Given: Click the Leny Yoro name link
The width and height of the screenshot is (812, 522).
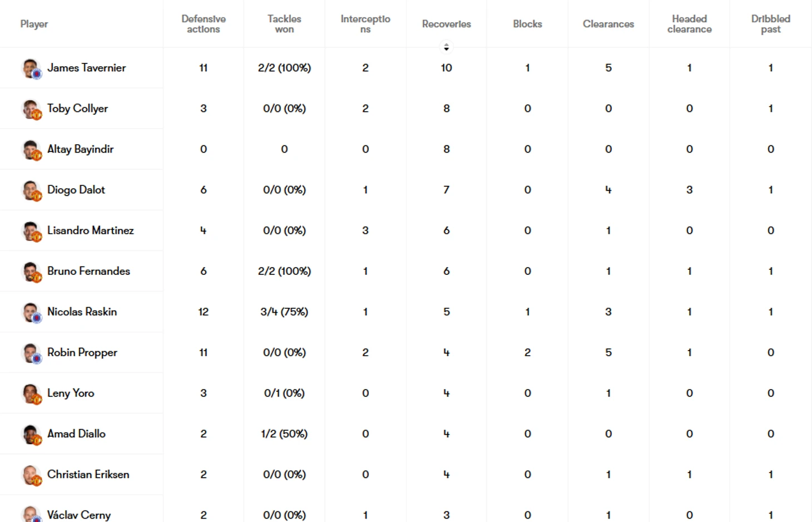Looking at the screenshot, I should (71, 393).
